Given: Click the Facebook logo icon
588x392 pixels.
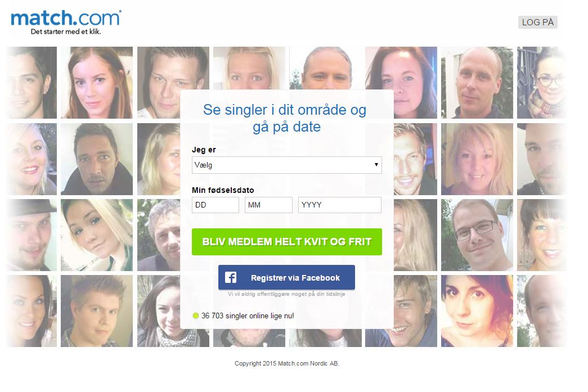Looking at the screenshot, I should 231,277.
